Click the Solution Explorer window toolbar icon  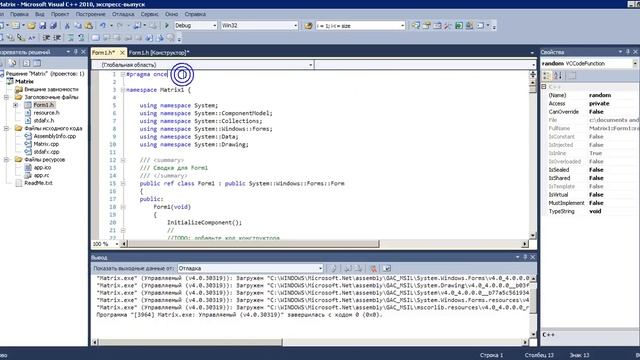(x=416, y=25)
